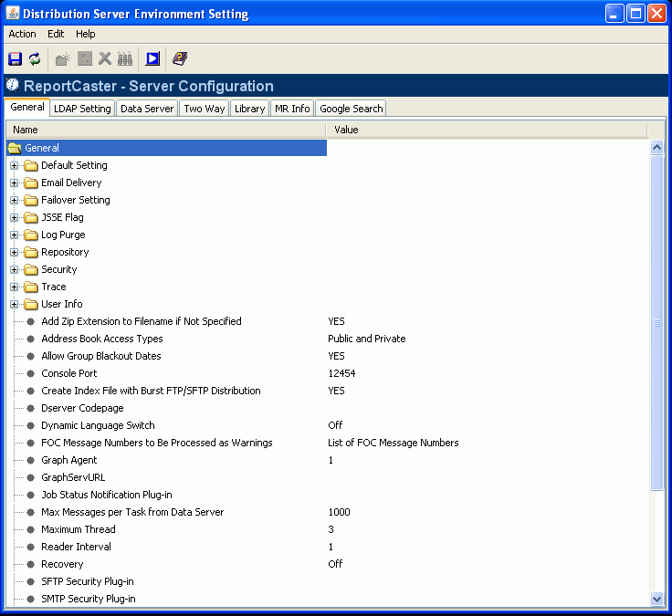Click the Failover Setting folder icon
Viewport: 672px width, 616px height.
[31, 201]
